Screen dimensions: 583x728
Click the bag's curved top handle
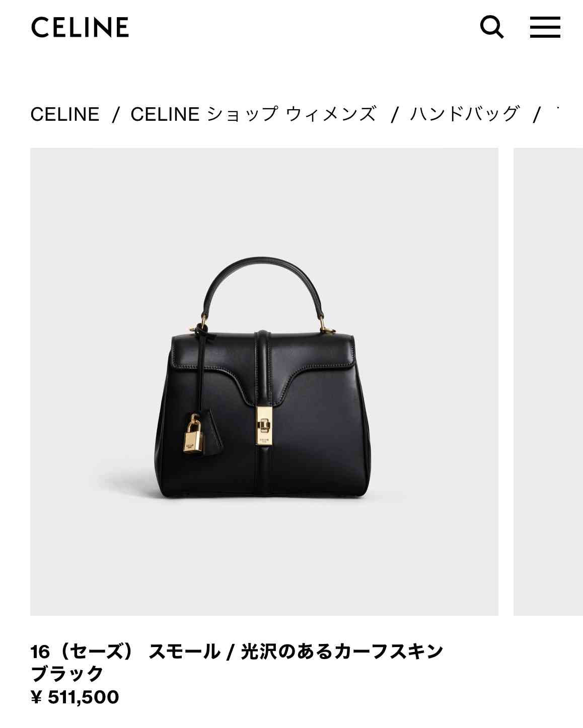click(x=264, y=285)
